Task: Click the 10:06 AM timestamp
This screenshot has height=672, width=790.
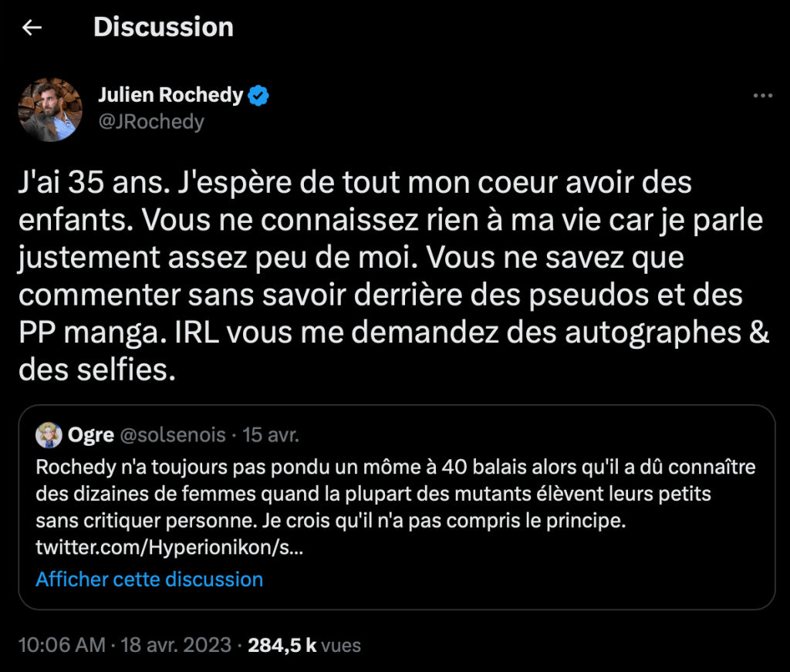Action: 61,645
